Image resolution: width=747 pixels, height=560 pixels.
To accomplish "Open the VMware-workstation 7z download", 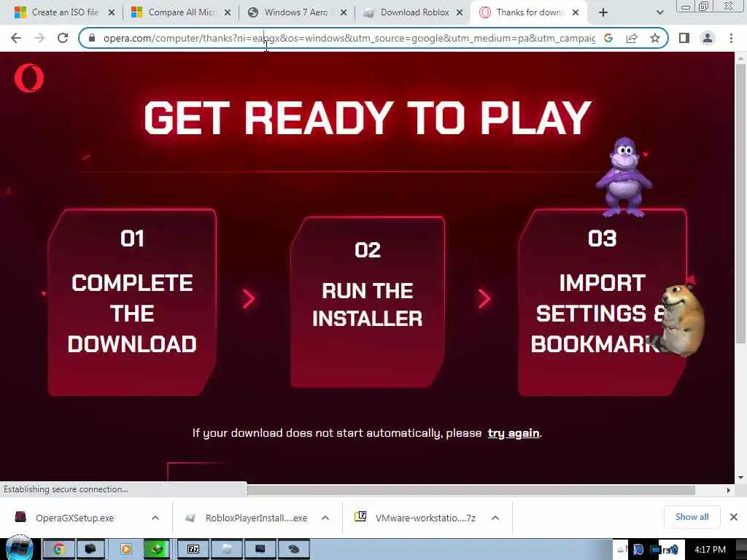I will coord(425,518).
